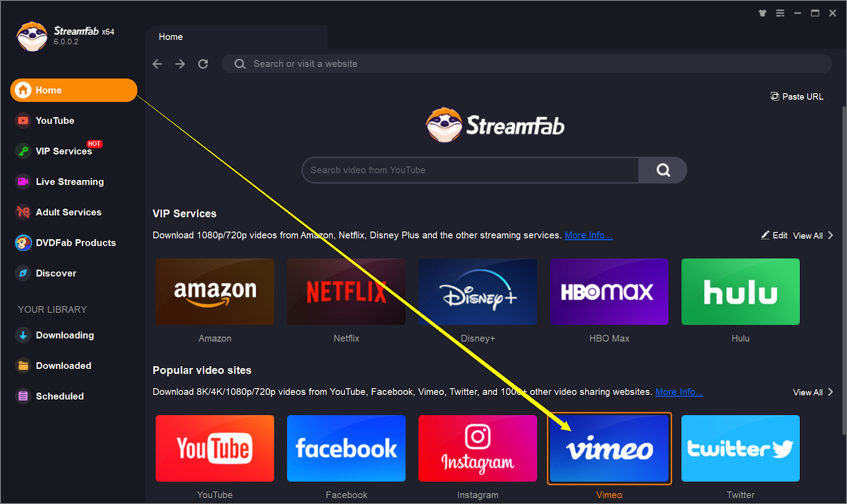
Task: Open the Netflix service tile
Action: [346, 292]
